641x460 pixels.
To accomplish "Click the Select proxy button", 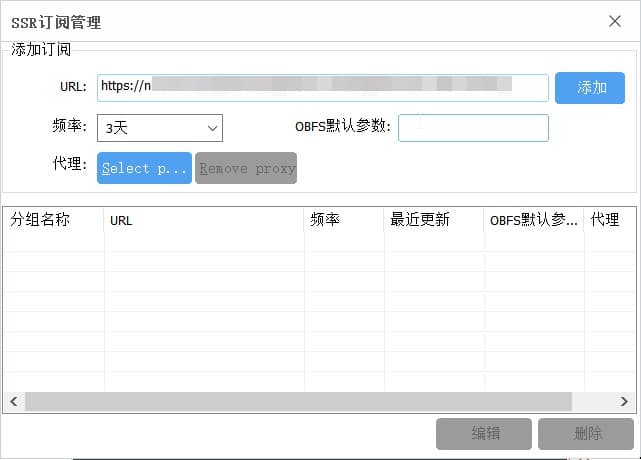I will [x=144, y=168].
